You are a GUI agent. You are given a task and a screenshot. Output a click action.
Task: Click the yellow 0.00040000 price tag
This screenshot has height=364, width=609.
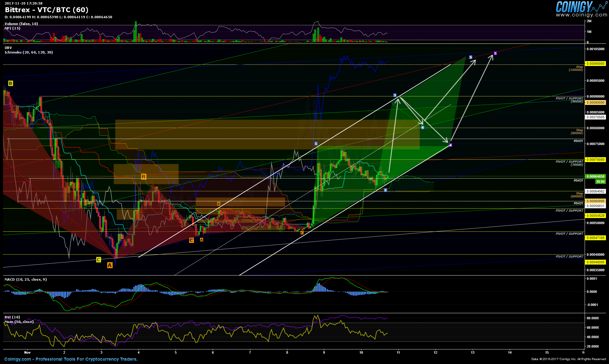point(596,262)
